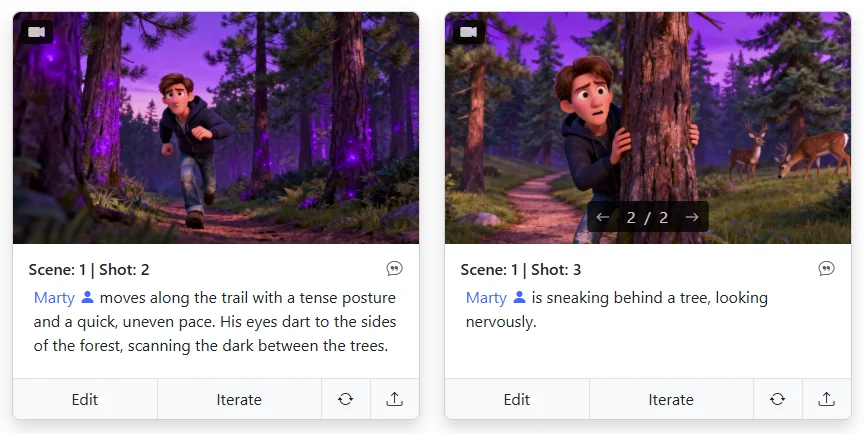This screenshot has width=864, height=434.
Task: Open the comment bubble icon for Shot 2
Action: coord(395,269)
